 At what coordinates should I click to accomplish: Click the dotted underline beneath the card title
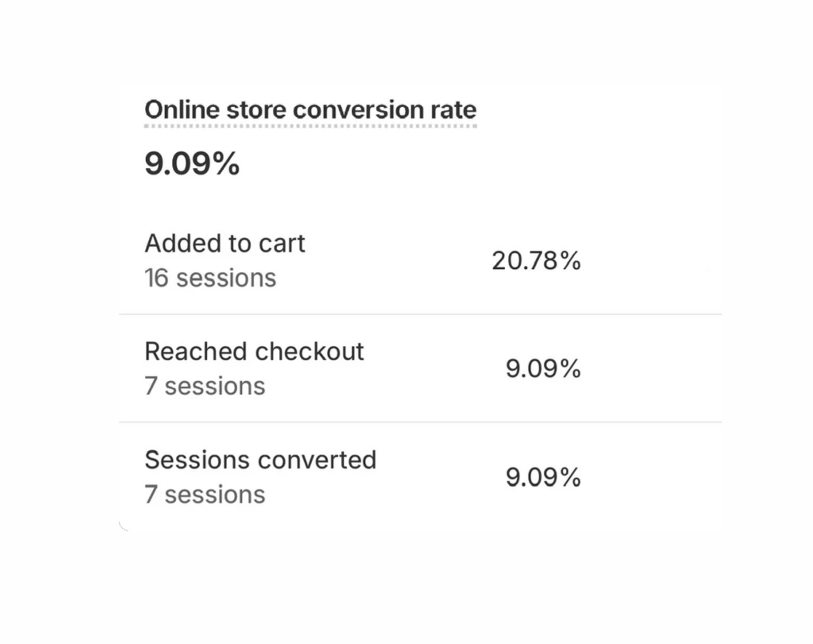click(310, 126)
